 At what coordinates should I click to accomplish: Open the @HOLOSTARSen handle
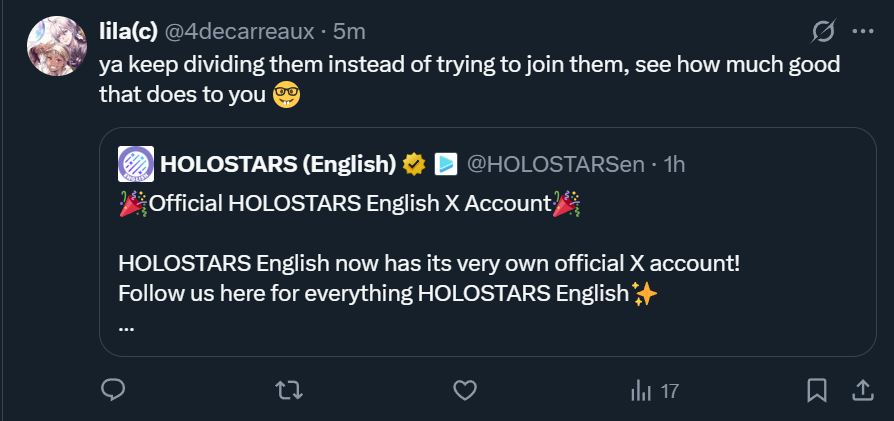tap(556, 163)
